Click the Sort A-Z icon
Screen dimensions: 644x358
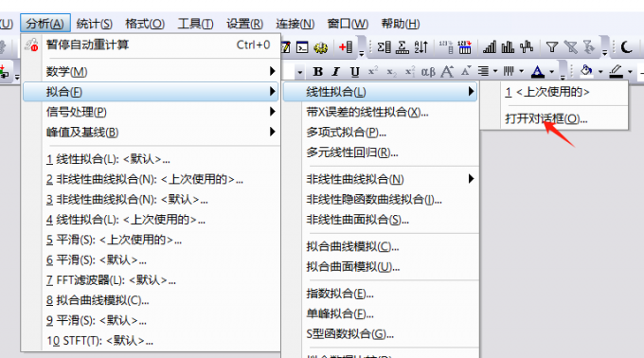[421, 46]
